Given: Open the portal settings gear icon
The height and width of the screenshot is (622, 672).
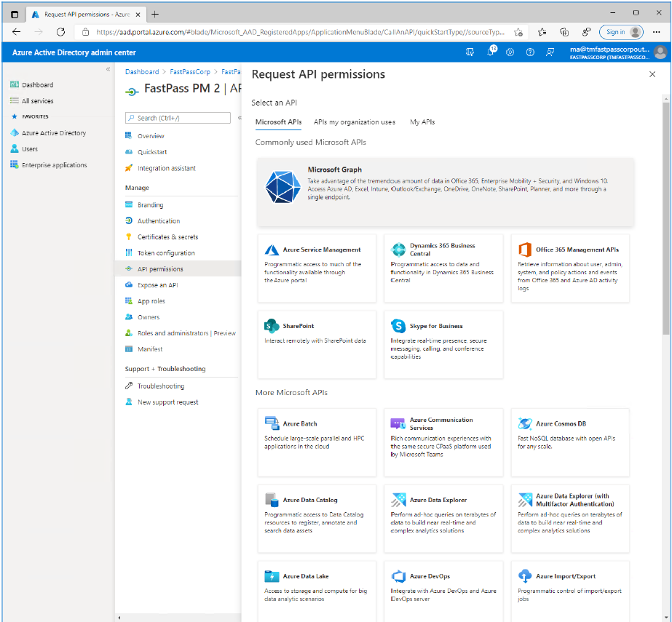Looking at the screenshot, I should (510, 52).
